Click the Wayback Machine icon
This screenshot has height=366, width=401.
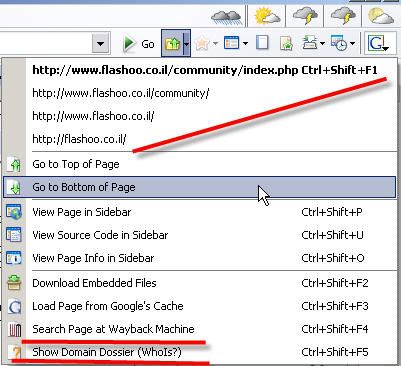click(15, 330)
